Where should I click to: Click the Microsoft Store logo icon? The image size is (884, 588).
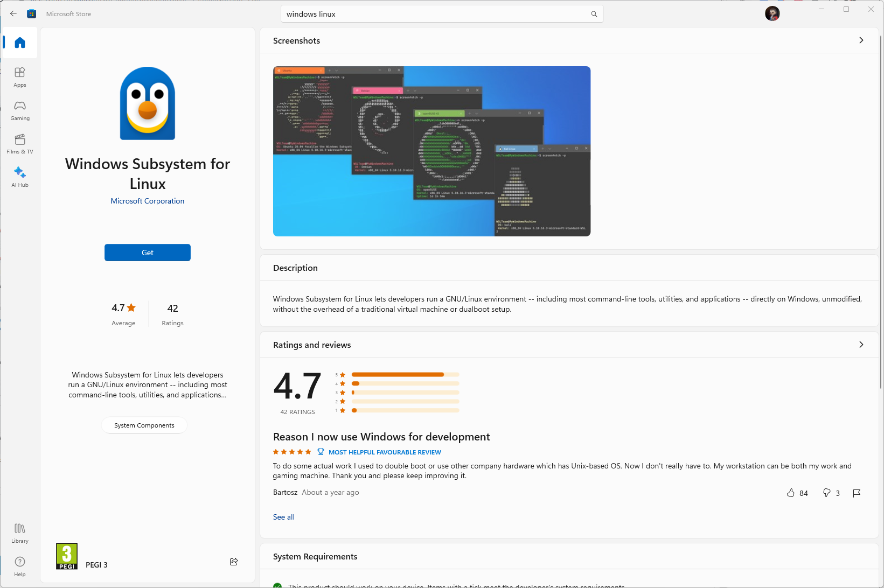[32, 14]
